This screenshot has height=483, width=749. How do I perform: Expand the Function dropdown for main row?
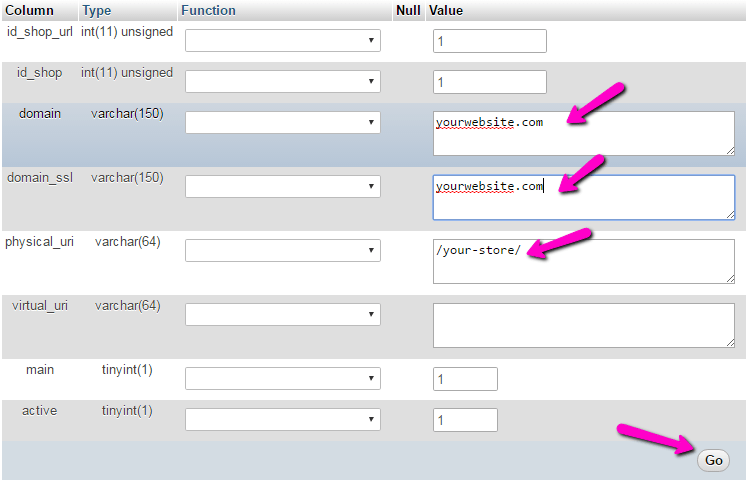coord(282,379)
